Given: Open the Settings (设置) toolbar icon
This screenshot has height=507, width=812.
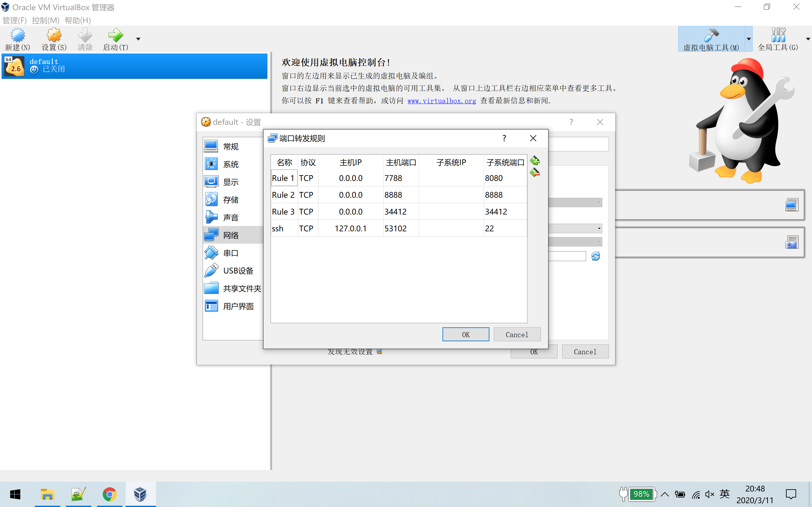Looking at the screenshot, I should pos(54,39).
